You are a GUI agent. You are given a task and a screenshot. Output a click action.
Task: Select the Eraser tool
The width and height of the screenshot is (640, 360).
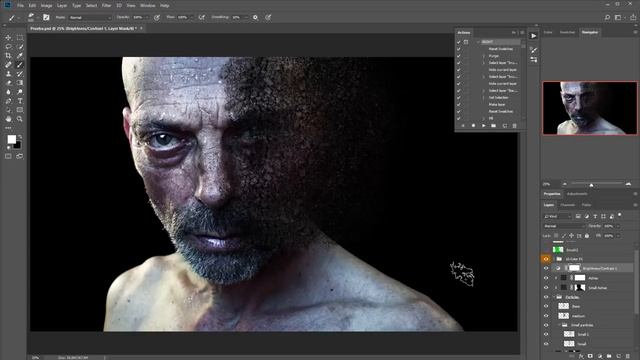8,83
